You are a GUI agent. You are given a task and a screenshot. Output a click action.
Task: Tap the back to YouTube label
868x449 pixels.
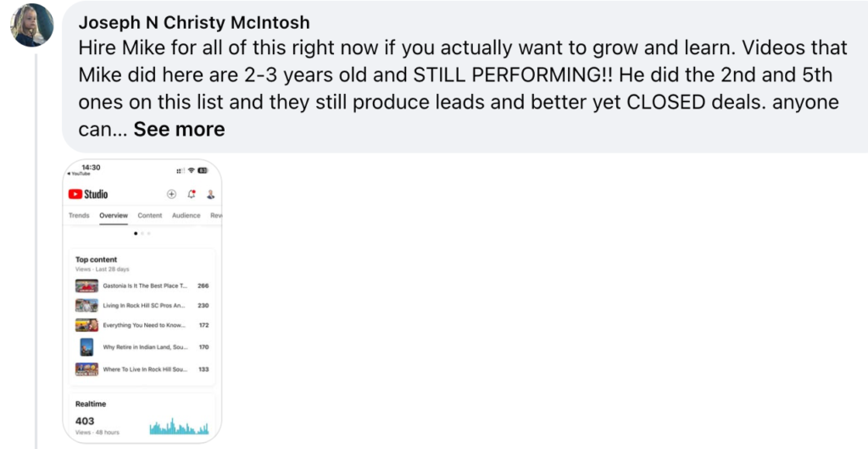point(79,174)
